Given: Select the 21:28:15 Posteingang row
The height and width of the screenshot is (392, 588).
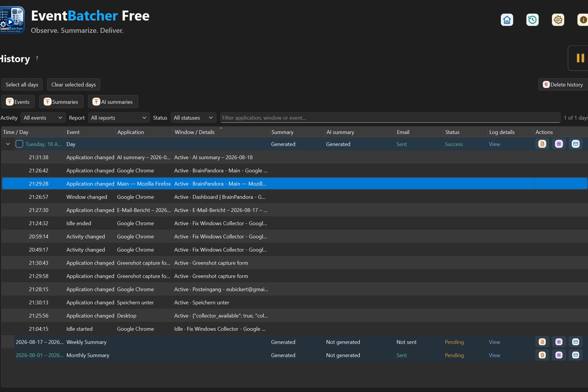Looking at the screenshot, I should point(294,289).
